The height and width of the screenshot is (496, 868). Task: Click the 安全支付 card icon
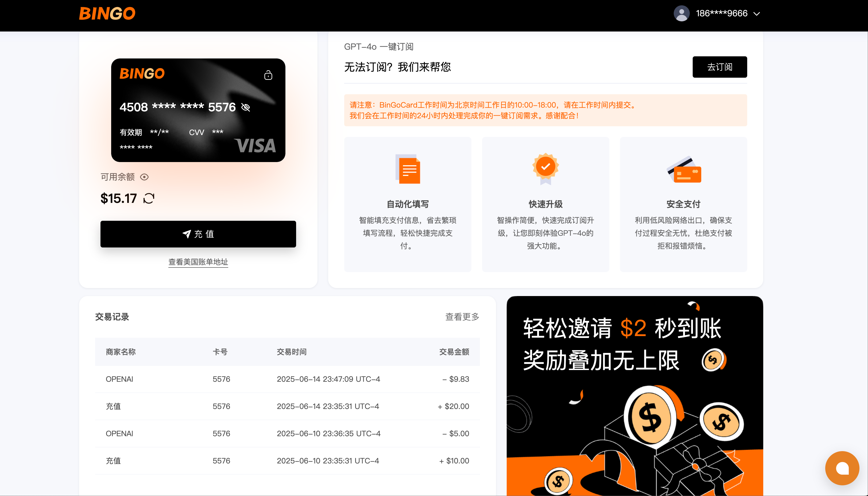[x=684, y=170]
